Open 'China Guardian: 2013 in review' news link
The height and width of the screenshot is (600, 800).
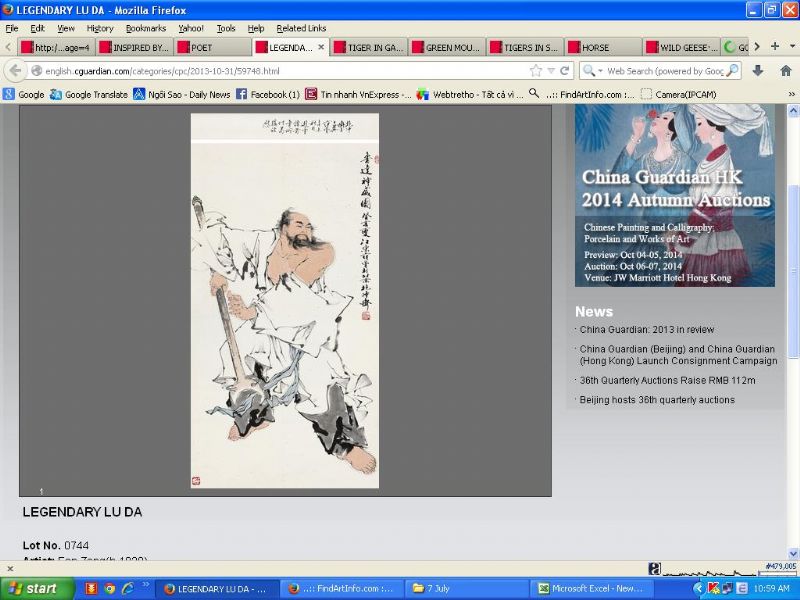point(646,329)
